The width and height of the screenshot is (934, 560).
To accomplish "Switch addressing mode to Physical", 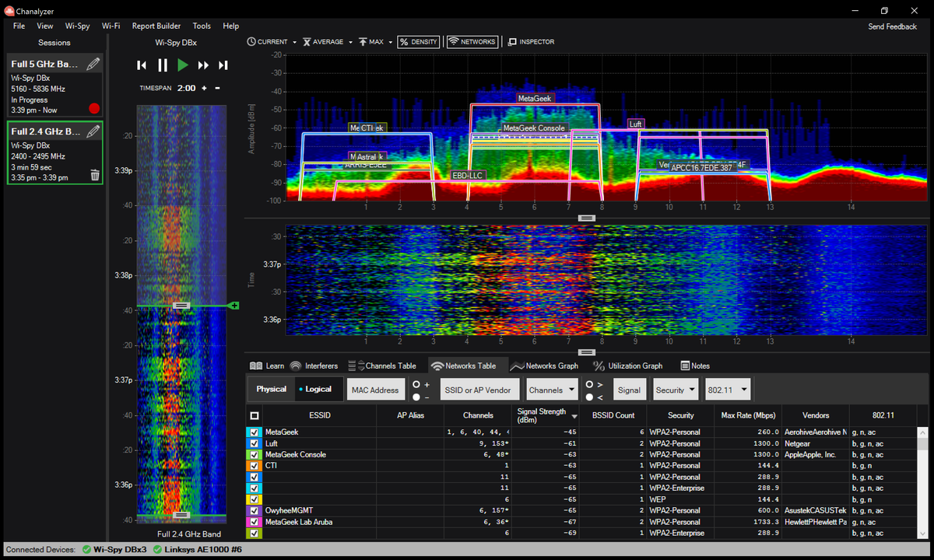I will point(271,388).
